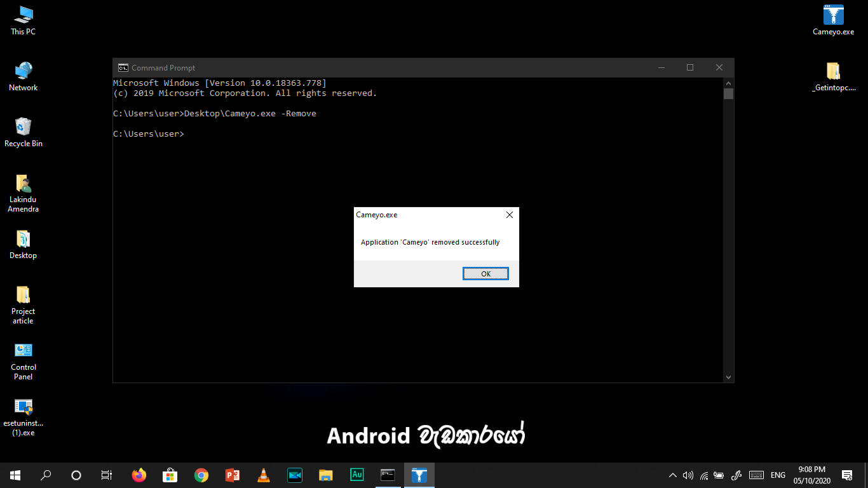Screen dimensions: 868x488
Task: Open the Action Center notifications icon
Action: (x=847, y=475)
